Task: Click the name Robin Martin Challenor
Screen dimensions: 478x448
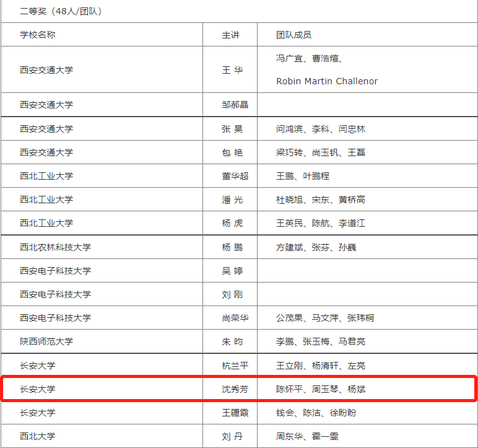Action: 326,81
